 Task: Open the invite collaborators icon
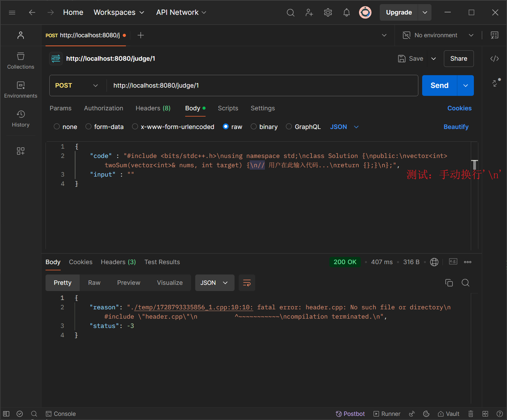pos(309,13)
